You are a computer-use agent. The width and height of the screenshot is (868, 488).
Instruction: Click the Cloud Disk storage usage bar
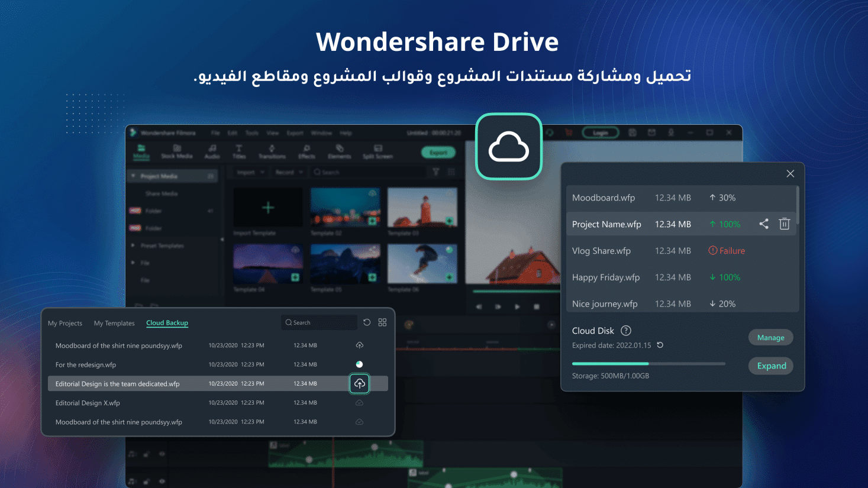648,363
